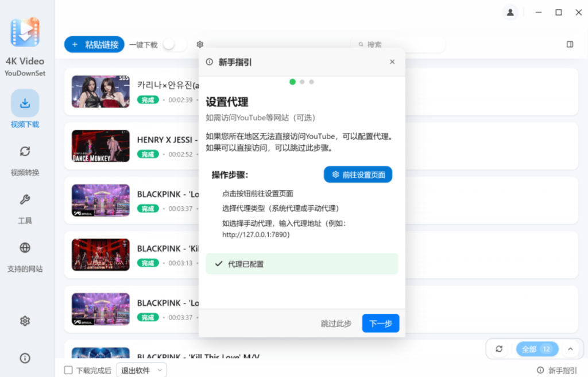Click the refresh icon near 全部 filter
This screenshot has width=588, height=377.
(499, 349)
